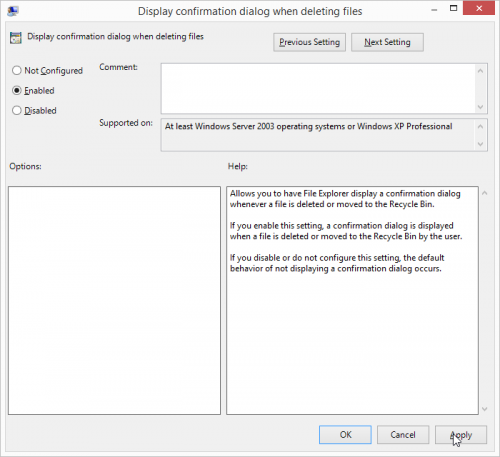Screen dimensions: 500x457
Task: Apply the policy setting change
Action: 461,435
